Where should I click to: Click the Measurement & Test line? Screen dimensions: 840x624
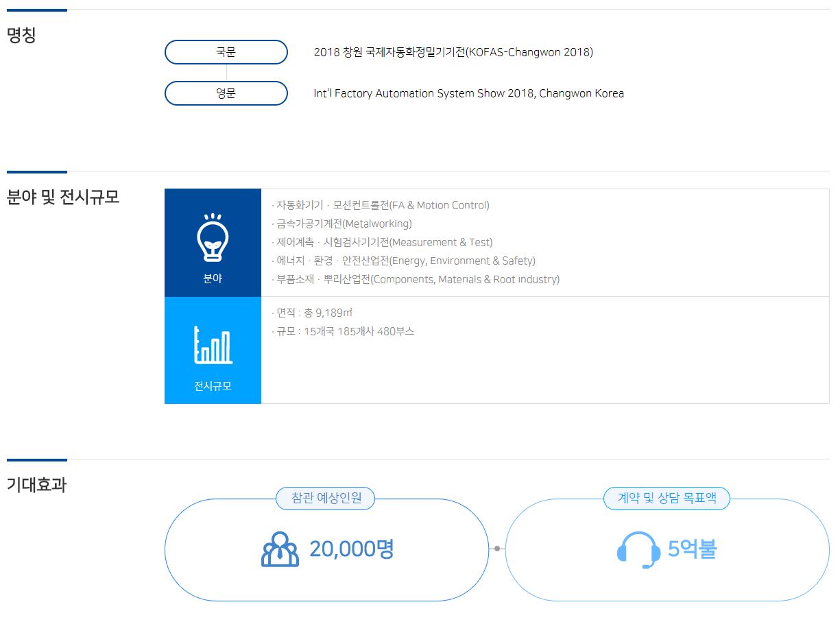[382, 242]
